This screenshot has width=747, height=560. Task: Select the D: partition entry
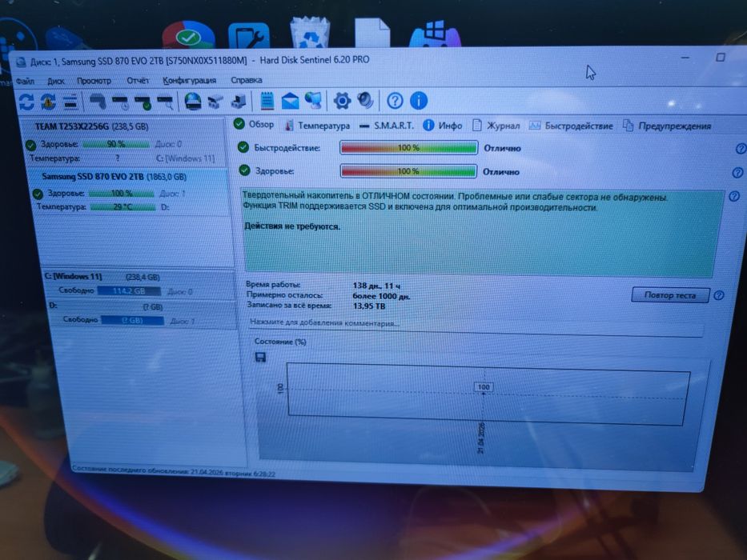(142, 314)
